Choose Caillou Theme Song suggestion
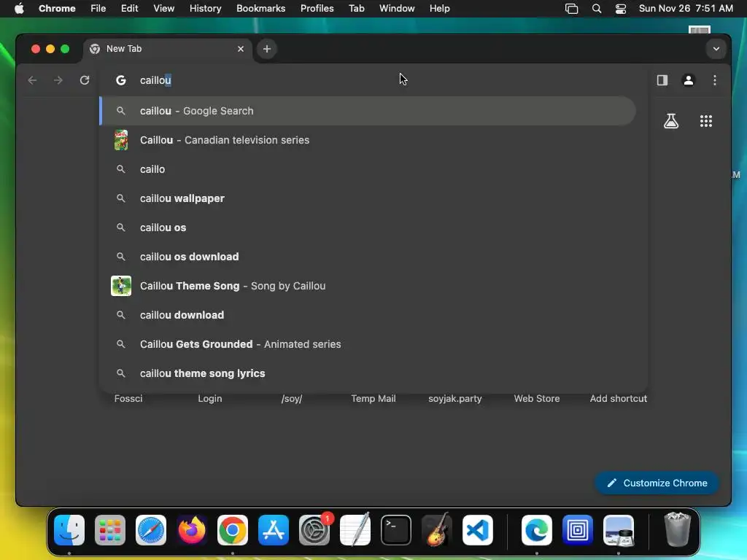The image size is (747, 560). 368,286
